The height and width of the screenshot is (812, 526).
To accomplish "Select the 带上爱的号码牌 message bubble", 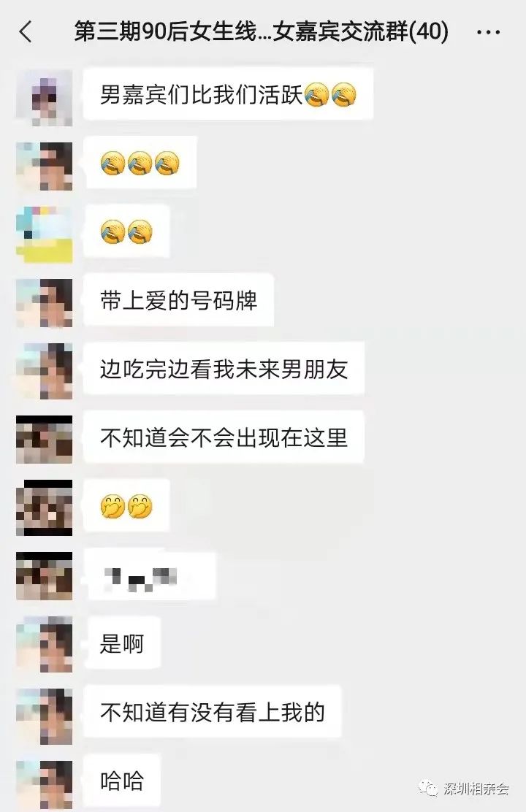I will click(x=178, y=301).
